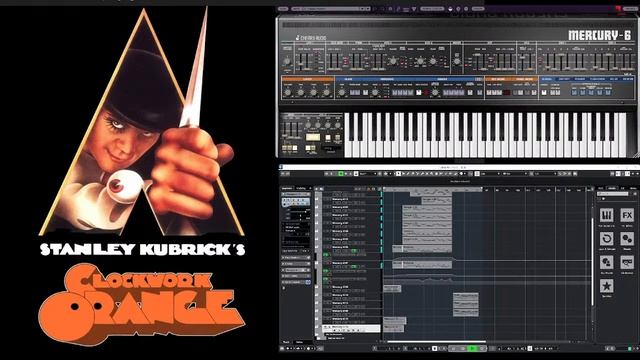
Task: Click the VCO-1 range knob on Mercury-6
Action: pos(392,61)
